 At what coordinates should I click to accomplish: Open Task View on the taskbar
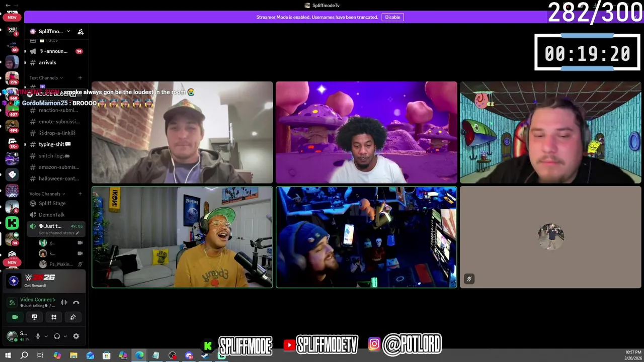tap(40, 355)
